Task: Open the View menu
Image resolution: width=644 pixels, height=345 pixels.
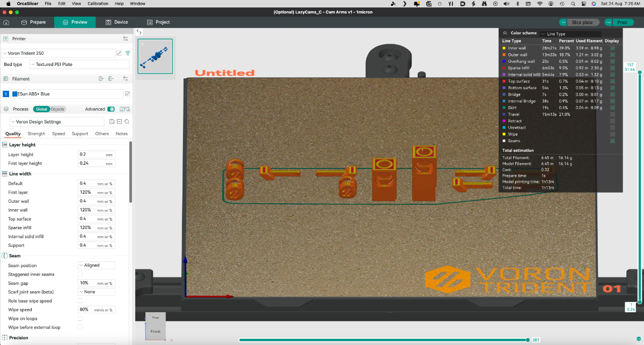Action: [x=77, y=3]
